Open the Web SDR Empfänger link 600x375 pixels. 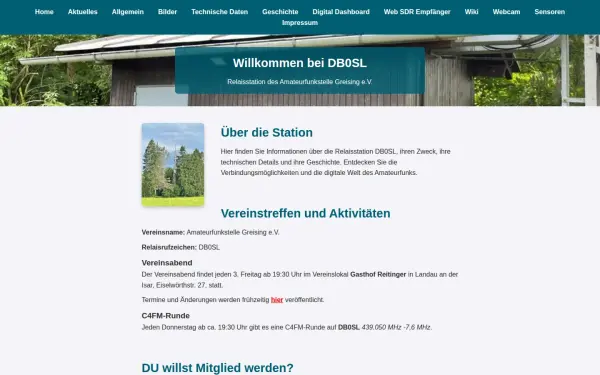point(417,12)
